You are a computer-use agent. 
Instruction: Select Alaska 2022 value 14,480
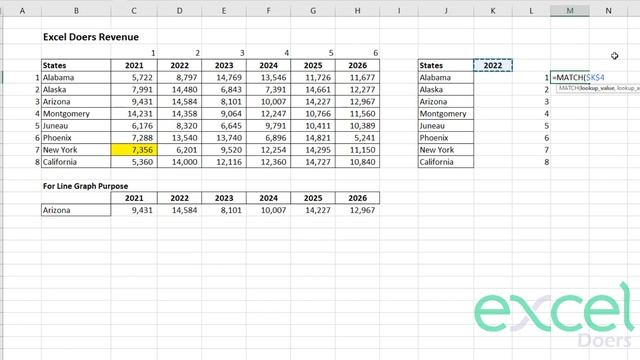pos(180,89)
